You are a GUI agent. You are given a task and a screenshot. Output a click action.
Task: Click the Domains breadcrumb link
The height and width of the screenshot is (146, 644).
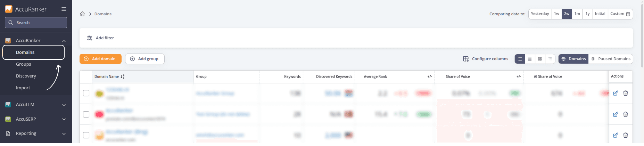coord(103,14)
